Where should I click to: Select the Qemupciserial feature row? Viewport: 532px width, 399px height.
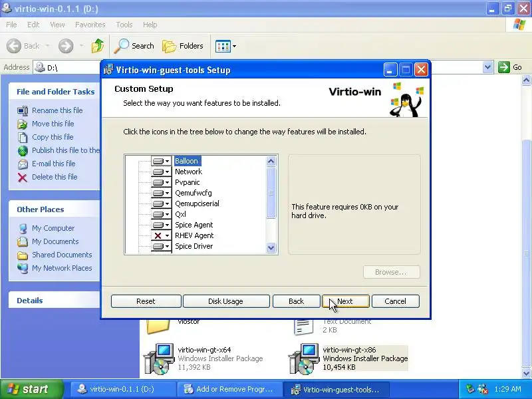coord(197,203)
